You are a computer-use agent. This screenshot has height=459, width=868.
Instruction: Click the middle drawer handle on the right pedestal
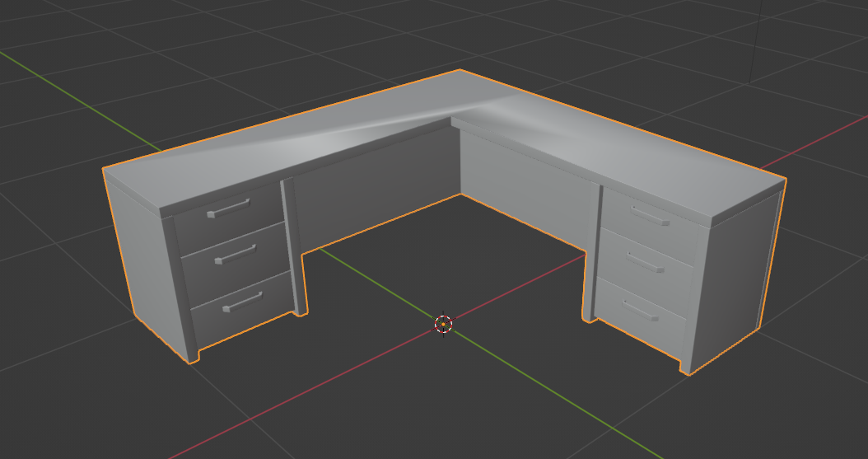(646, 262)
